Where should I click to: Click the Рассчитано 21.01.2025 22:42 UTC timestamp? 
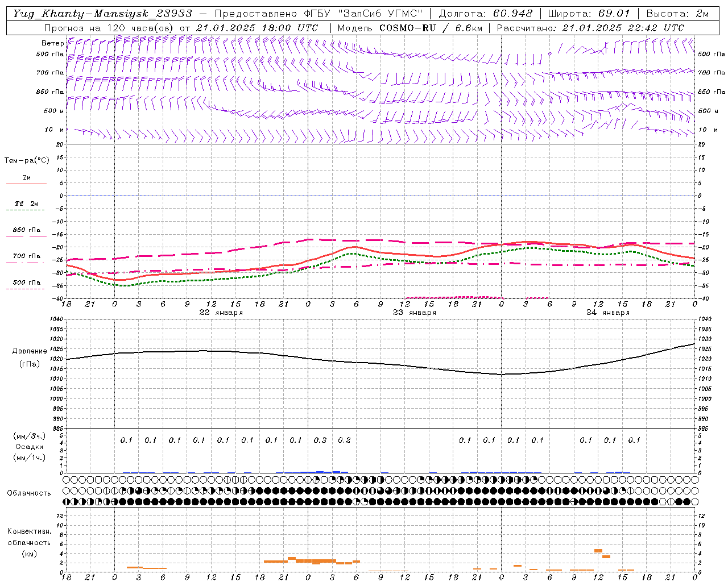pyautogui.click(x=590, y=28)
